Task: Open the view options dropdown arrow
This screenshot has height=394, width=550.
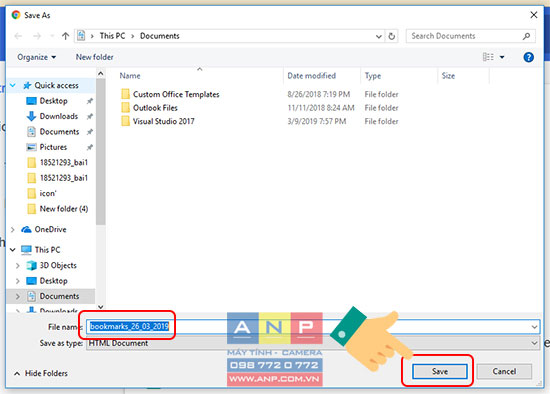Action: click(x=502, y=57)
